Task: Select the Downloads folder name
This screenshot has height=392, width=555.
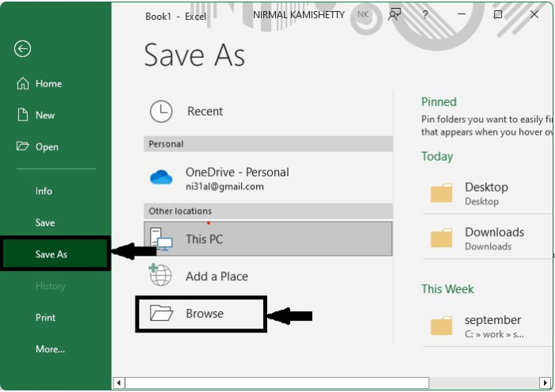Action: pos(495,232)
